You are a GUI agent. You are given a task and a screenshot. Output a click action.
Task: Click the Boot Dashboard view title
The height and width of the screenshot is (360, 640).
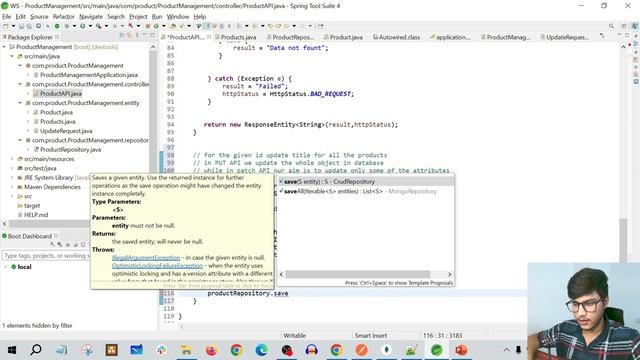tap(30, 236)
